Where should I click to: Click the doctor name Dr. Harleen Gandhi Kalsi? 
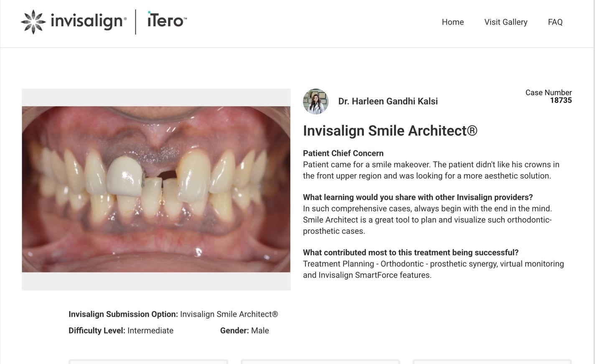pos(388,101)
